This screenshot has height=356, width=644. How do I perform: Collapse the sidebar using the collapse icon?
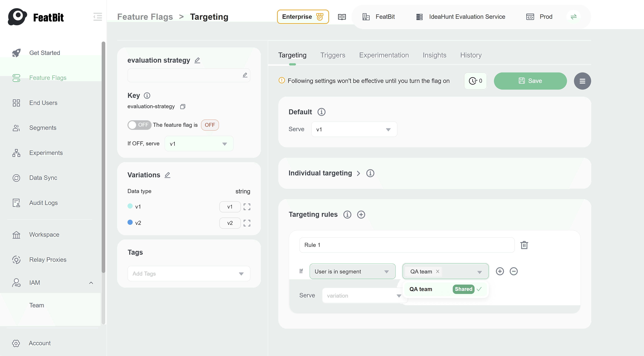[98, 17]
